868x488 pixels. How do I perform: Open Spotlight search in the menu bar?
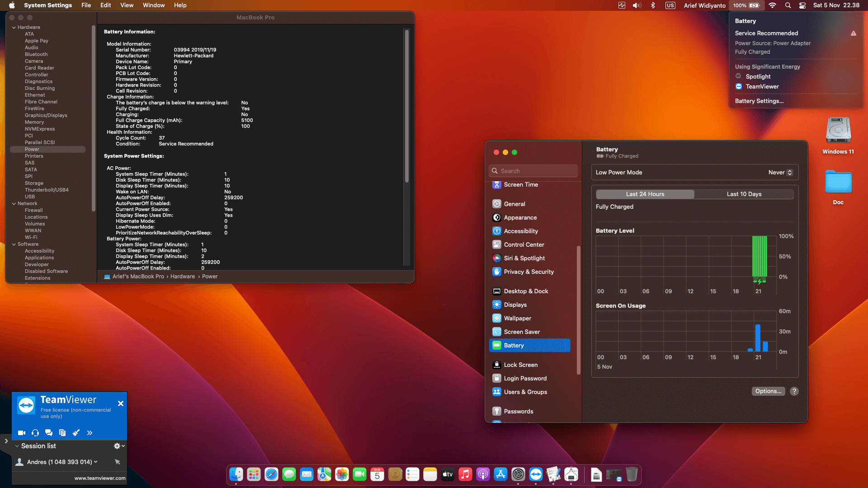click(x=788, y=5)
